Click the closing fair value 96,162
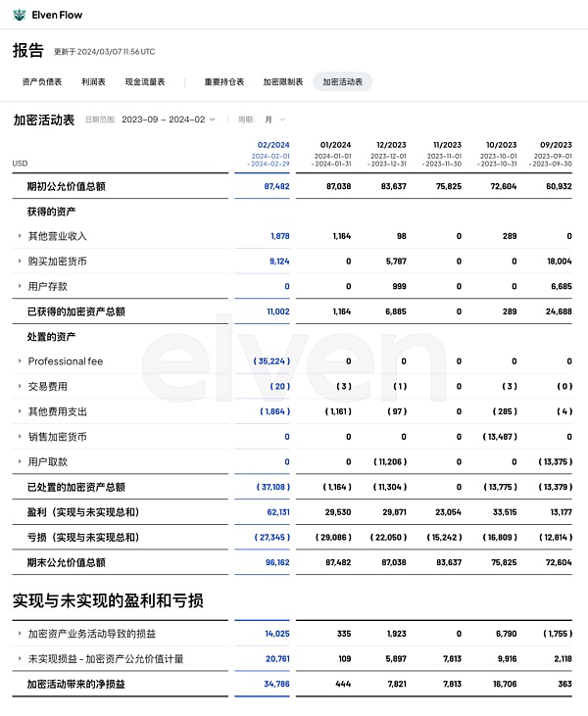Screen dimensions: 588x716 click(277, 562)
